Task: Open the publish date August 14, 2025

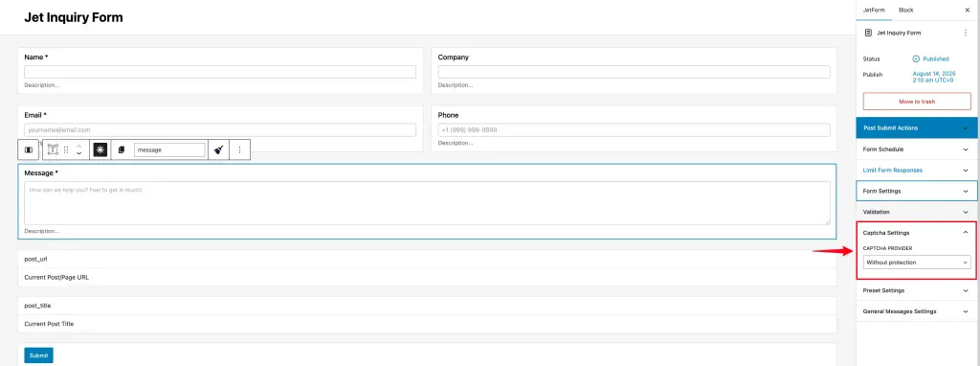Action: [x=934, y=77]
